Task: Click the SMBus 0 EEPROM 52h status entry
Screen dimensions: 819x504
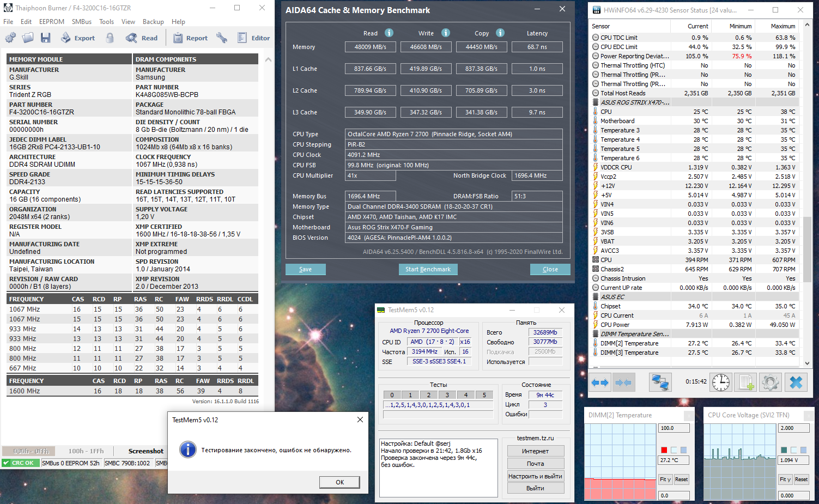Action: tap(71, 463)
